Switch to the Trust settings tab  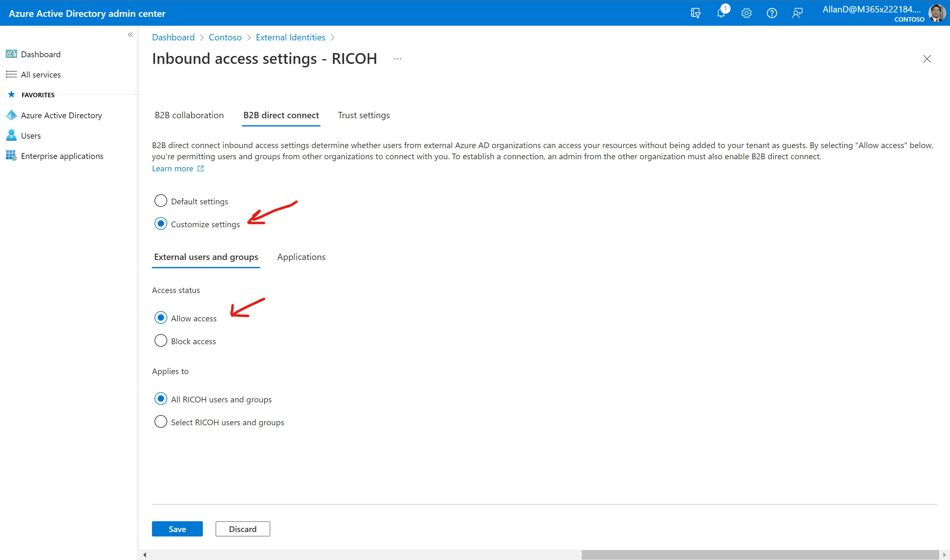pos(363,115)
